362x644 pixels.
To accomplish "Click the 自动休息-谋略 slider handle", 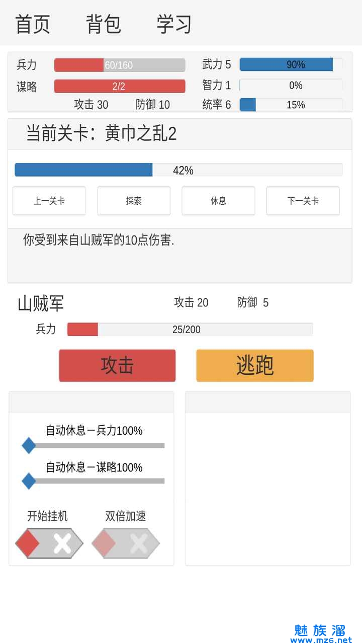I will [29, 481].
